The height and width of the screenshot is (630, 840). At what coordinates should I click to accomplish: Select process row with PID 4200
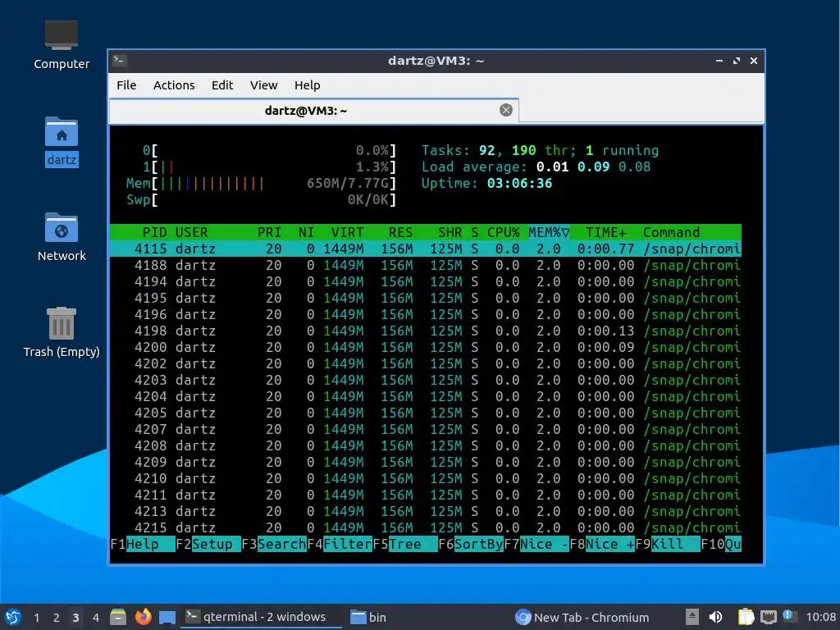click(x=426, y=347)
